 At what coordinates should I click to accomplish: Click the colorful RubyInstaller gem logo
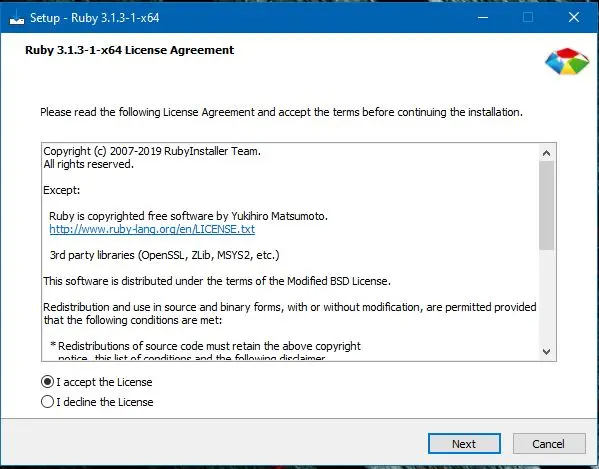point(567,61)
